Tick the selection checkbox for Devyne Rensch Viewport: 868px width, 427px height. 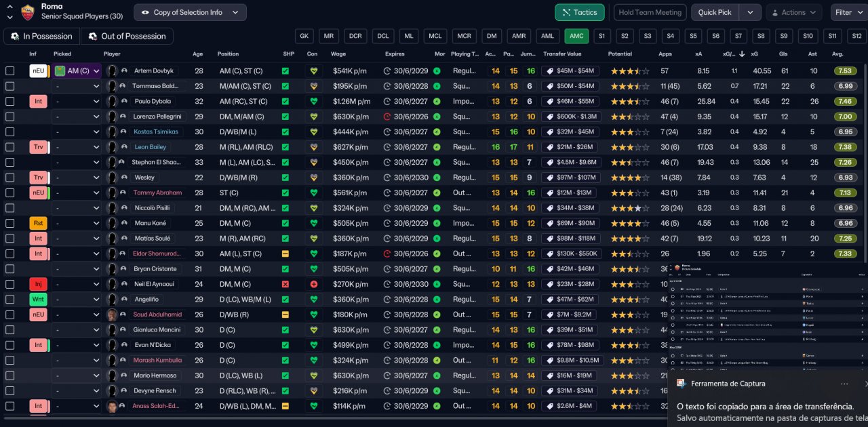pos(10,391)
